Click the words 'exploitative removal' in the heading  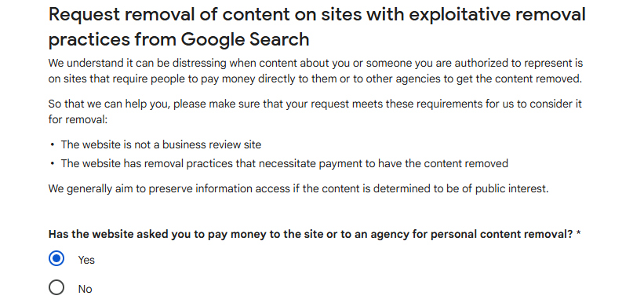pyautogui.click(x=497, y=15)
